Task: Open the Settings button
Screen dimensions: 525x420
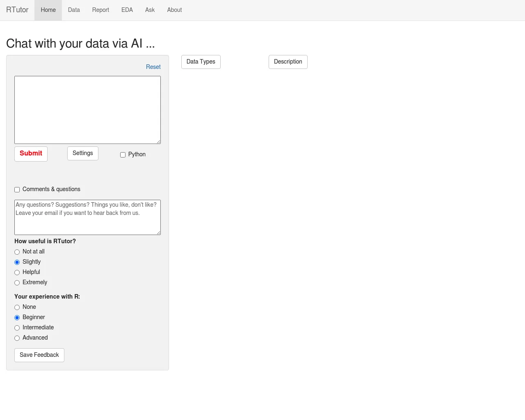Action: 83,153
